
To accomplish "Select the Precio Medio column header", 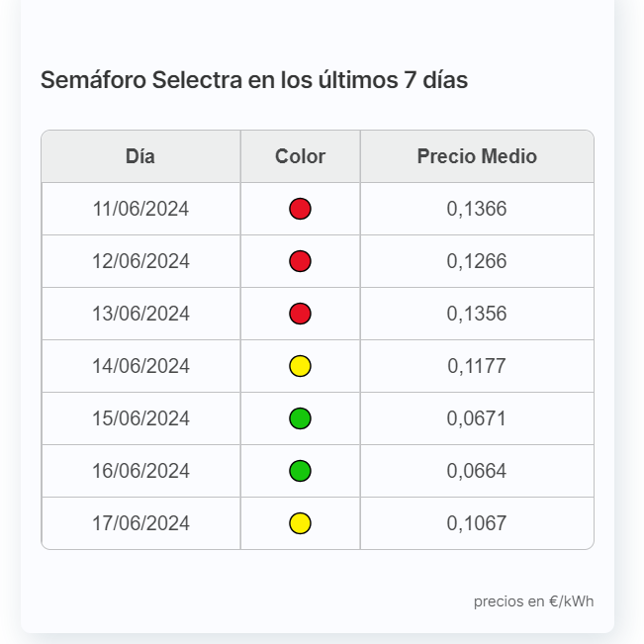I will click(x=477, y=156).
